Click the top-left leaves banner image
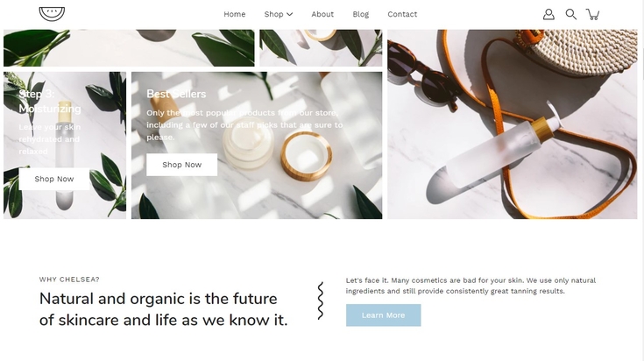 click(x=129, y=47)
